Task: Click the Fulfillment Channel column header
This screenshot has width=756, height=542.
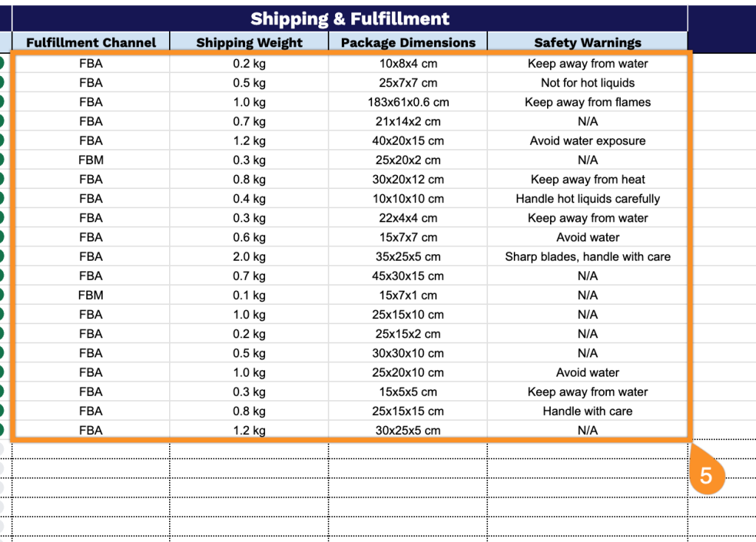Action: coord(91,43)
